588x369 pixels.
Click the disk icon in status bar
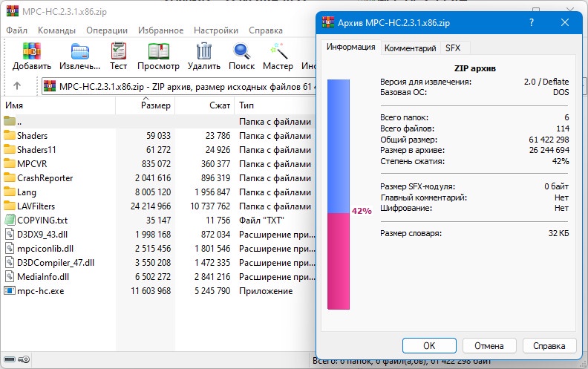click(10, 359)
